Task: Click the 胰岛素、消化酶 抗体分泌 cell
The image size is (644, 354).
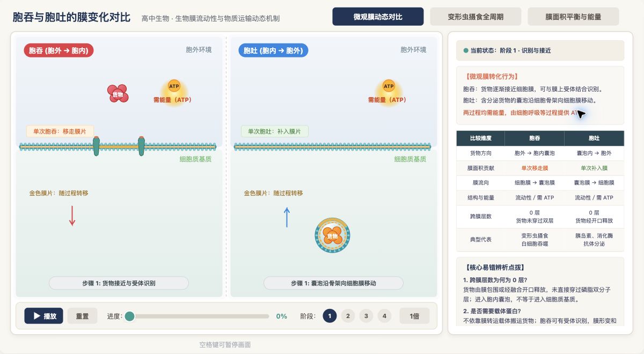Action: 594,240
